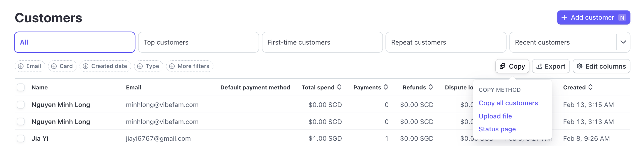644x146 pixels.
Task: Open the Status page link
Action: tap(497, 129)
